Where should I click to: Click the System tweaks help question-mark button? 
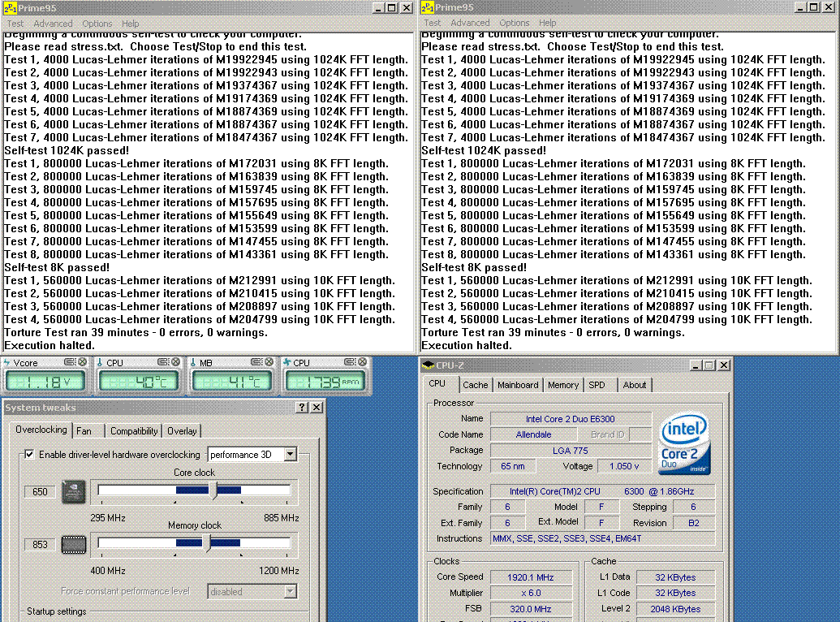pos(302,408)
